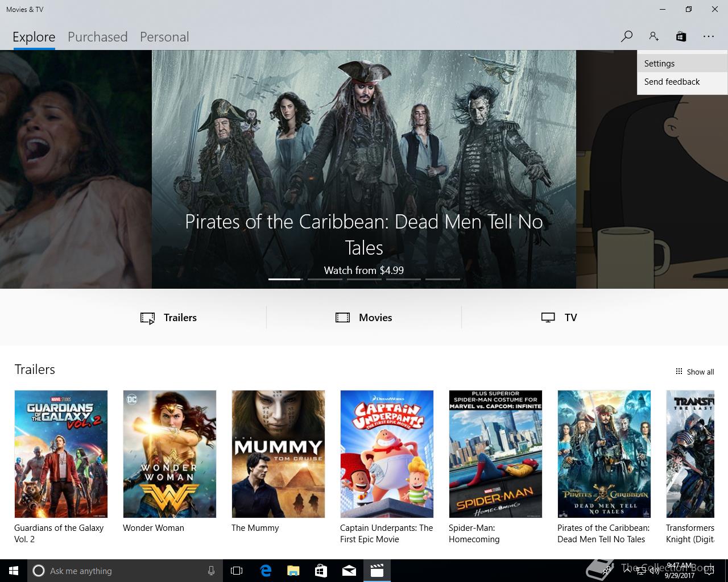Open the search magnifier icon
The width and height of the screenshot is (728, 582).
[626, 36]
